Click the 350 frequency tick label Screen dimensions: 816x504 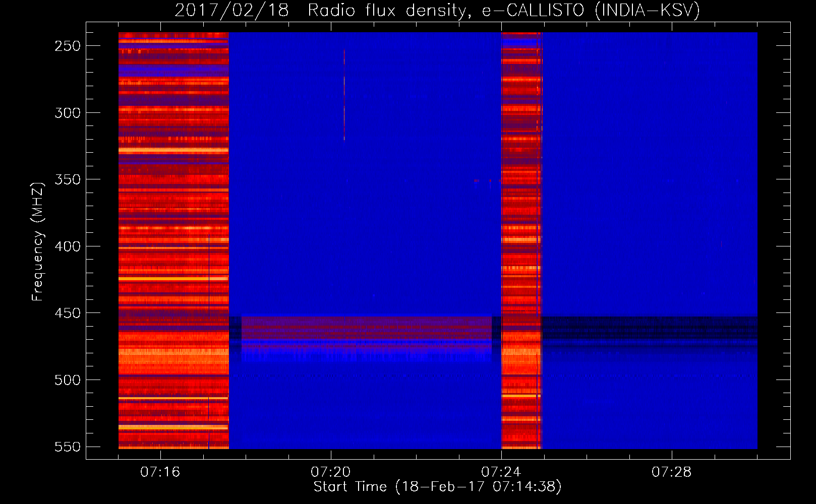pyautogui.click(x=68, y=179)
